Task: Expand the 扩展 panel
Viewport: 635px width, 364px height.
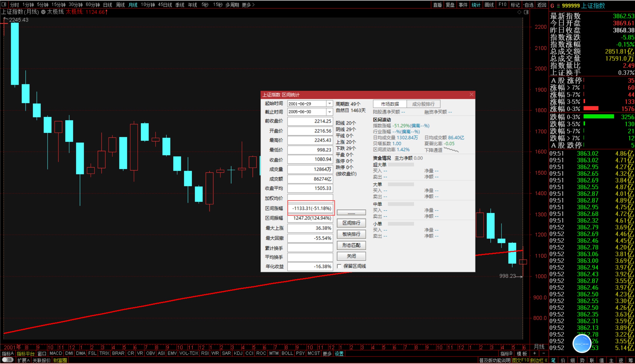Action: point(24,360)
